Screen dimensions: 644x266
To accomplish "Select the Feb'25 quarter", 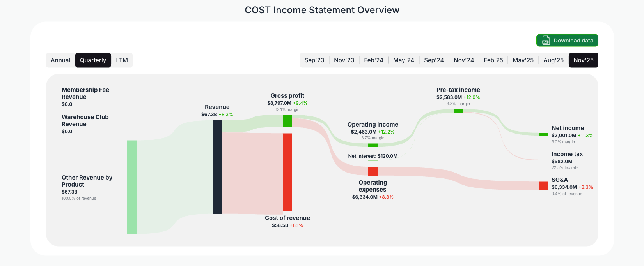I will click(493, 60).
